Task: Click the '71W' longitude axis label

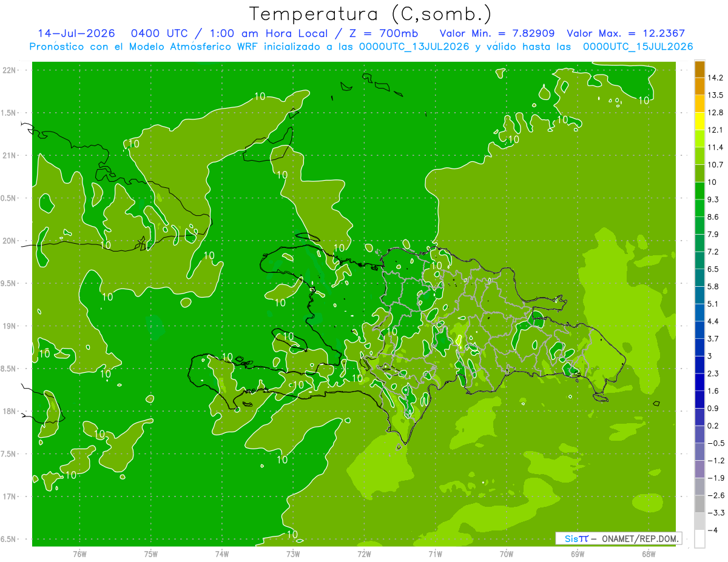Action: pyautogui.click(x=435, y=554)
